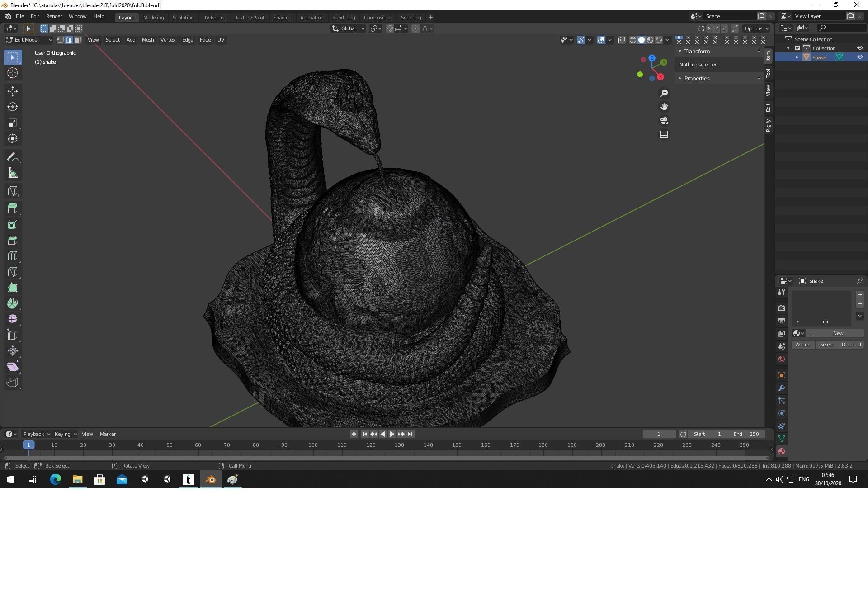Open the Keying dropdown in timeline
The width and height of the screenshot is (868, 615).
(x=66, y=434)
